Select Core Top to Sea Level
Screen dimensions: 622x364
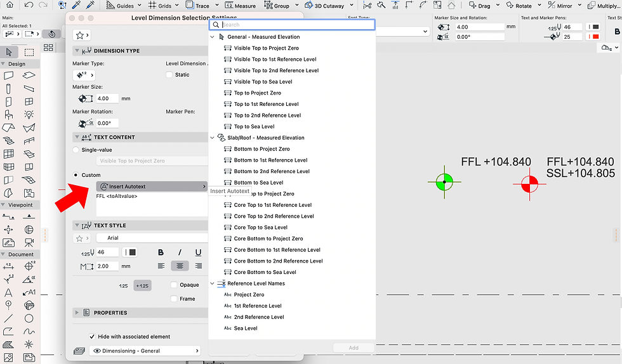[261, 227]
